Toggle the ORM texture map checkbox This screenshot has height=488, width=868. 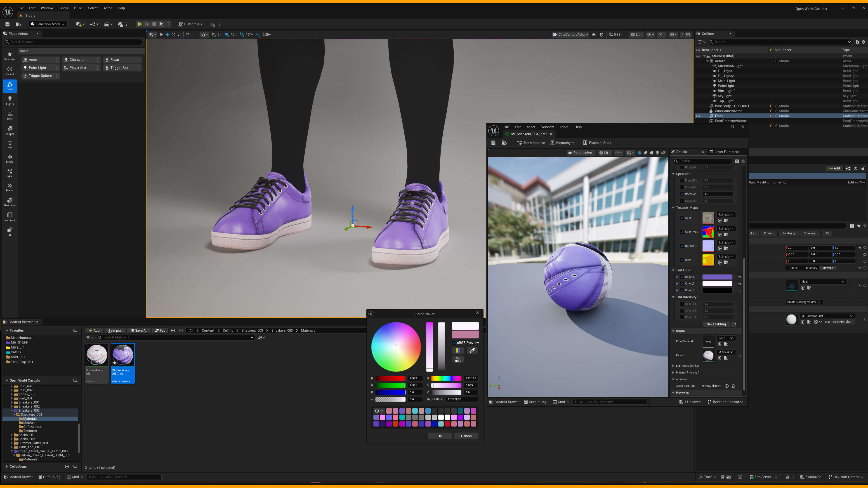click(682, 260)
